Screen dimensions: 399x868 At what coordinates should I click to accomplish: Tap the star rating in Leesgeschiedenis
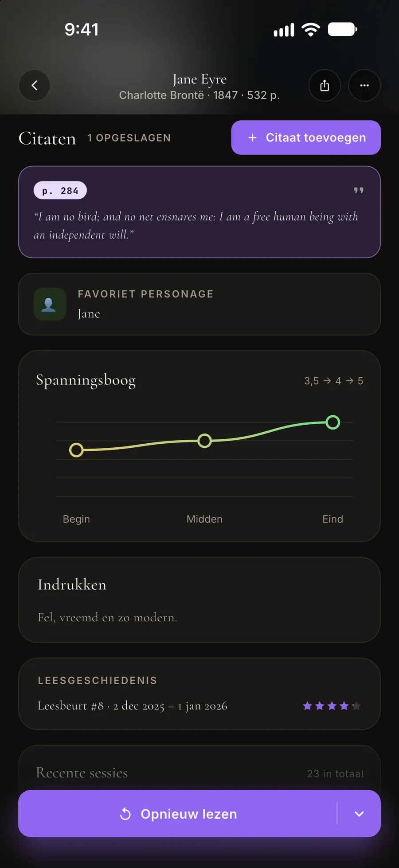click(332, 706)
